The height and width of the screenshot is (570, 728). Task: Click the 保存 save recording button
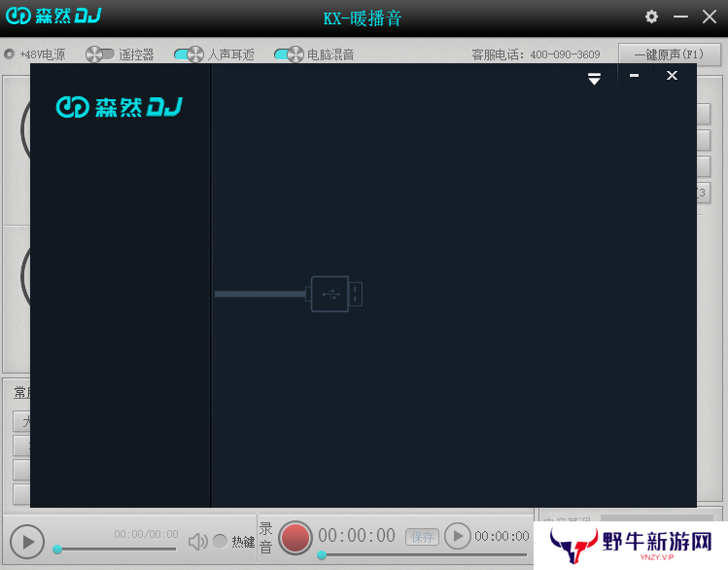pyautogui.click(x=422, y=537)
